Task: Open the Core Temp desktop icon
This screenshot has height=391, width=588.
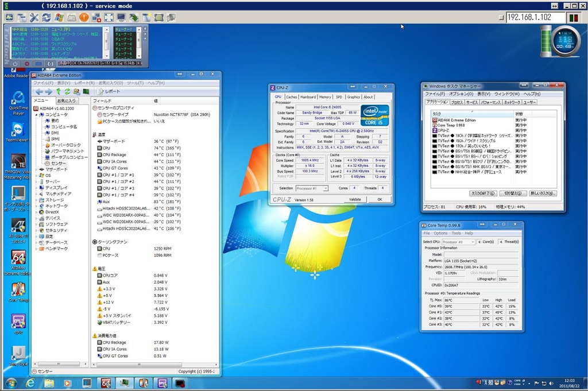Action: 18,292
